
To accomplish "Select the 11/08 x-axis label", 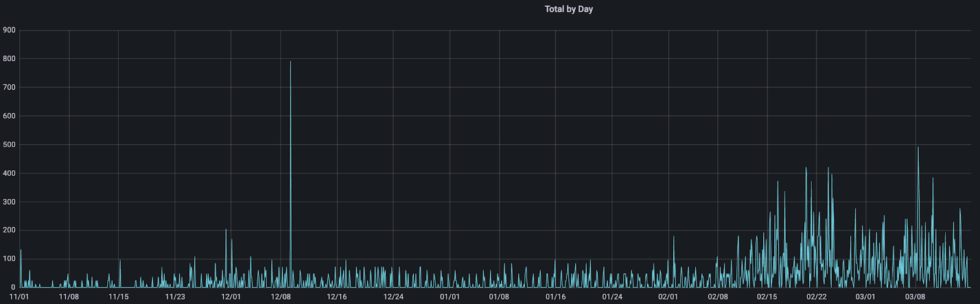I will pos(69,297).
